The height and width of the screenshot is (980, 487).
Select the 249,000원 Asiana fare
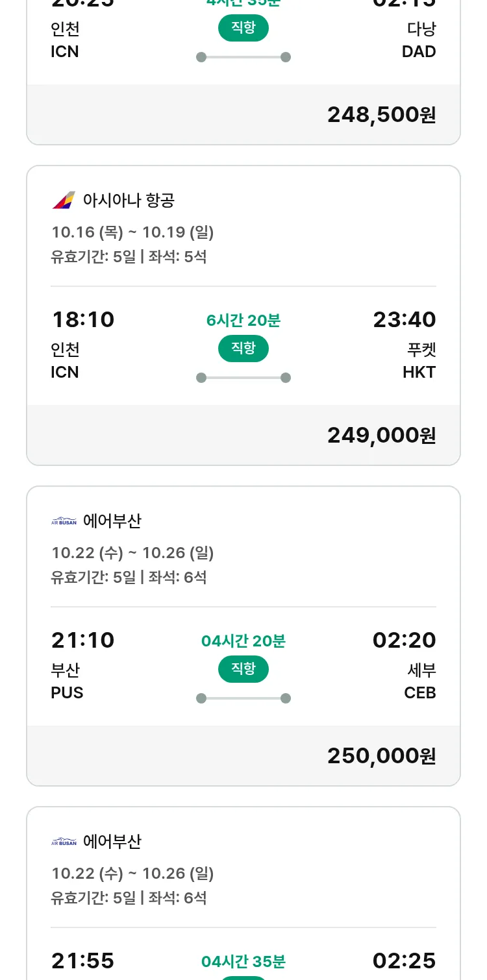[381, 435]
